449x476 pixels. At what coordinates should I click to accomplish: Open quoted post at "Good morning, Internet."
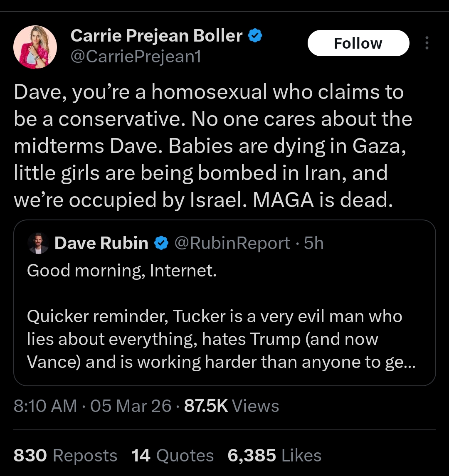[x=122, y=271]
